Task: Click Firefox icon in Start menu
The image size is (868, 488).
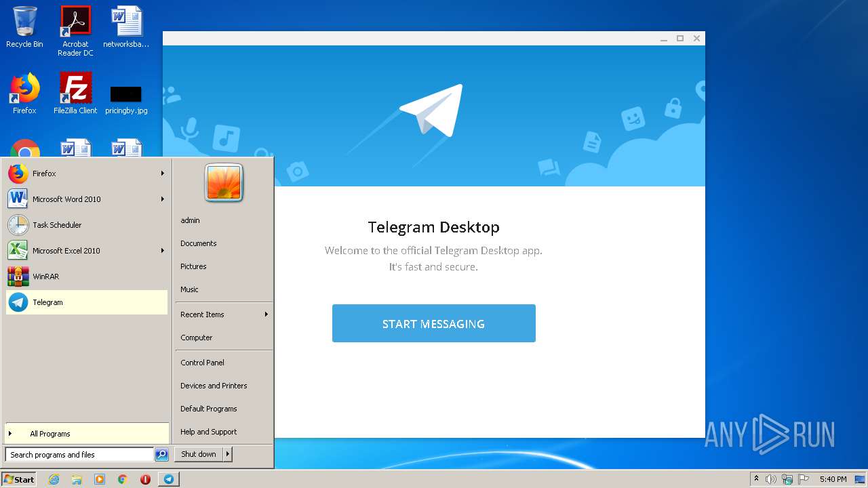Action: point(18,174)
